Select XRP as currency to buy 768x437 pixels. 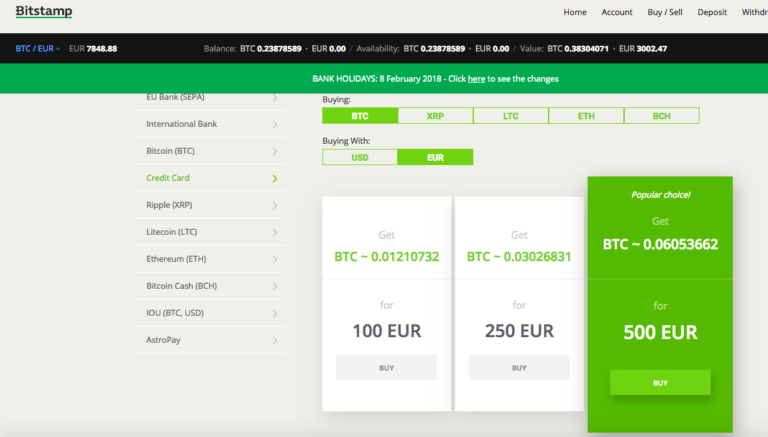coord(435,116)
